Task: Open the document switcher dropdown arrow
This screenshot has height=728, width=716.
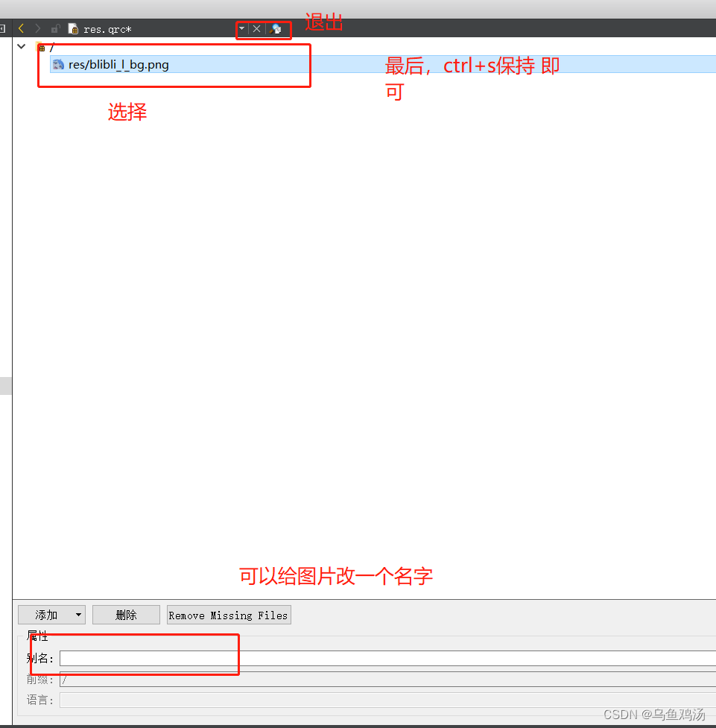Action: click(242, 28)
